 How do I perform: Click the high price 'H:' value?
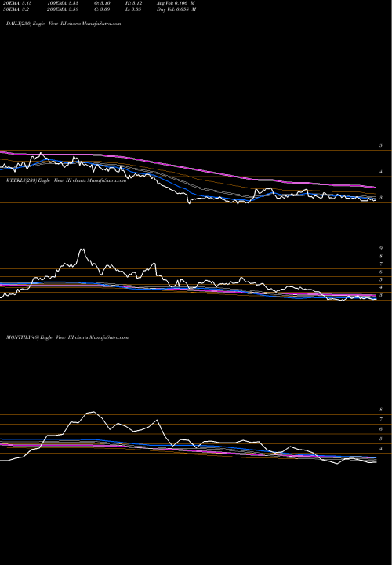coord(134,3)
